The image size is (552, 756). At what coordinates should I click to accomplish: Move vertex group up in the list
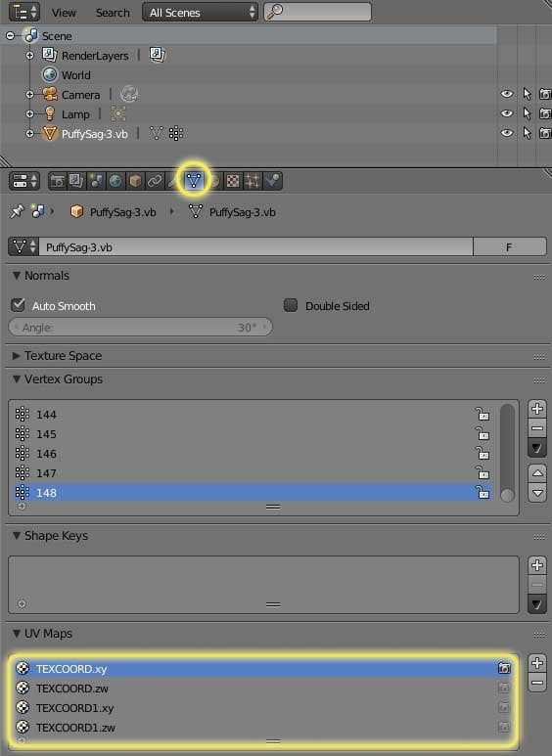537,473
